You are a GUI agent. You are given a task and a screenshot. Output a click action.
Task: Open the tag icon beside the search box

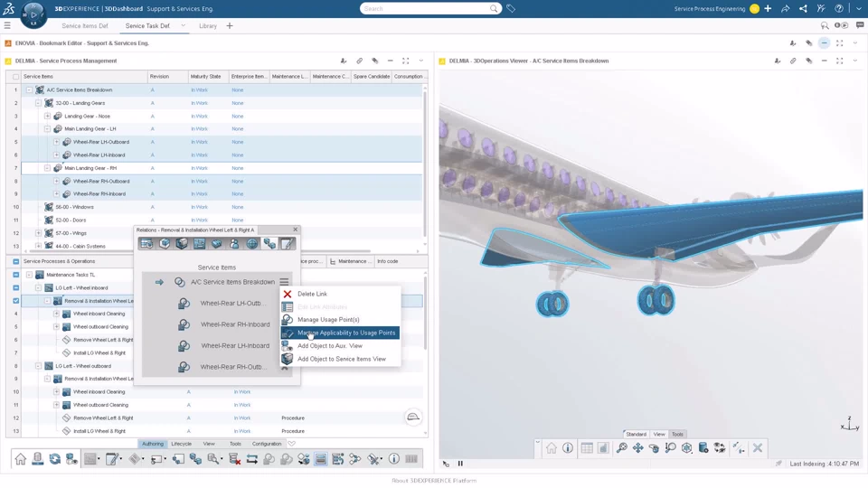point(511,9)
